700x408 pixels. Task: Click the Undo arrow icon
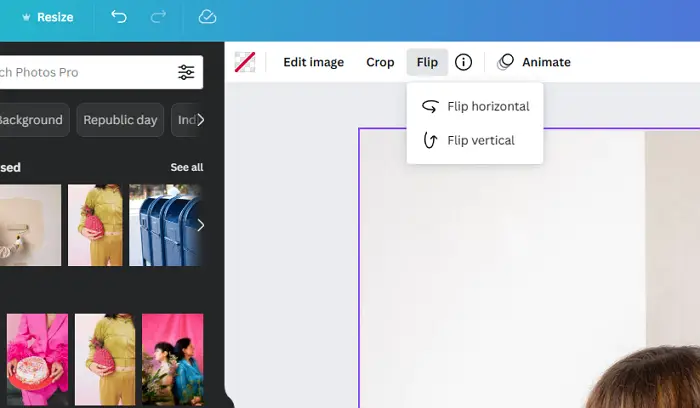(x=119, y=17)
